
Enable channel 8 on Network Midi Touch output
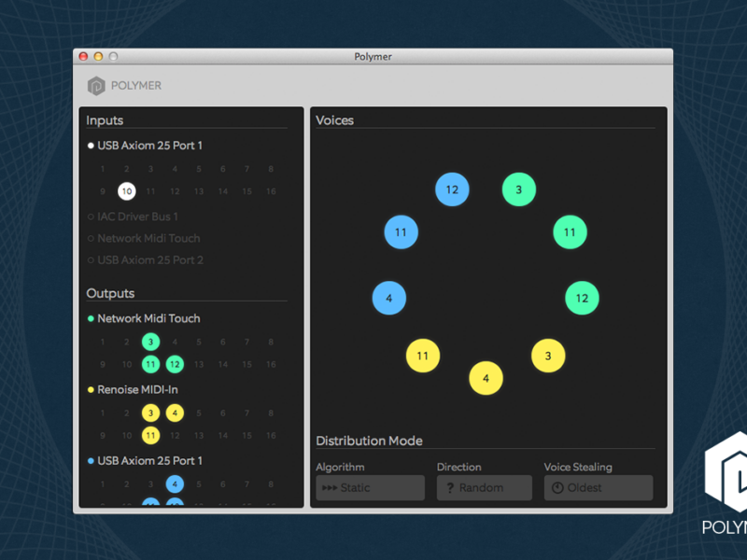(x=271, y=342)
